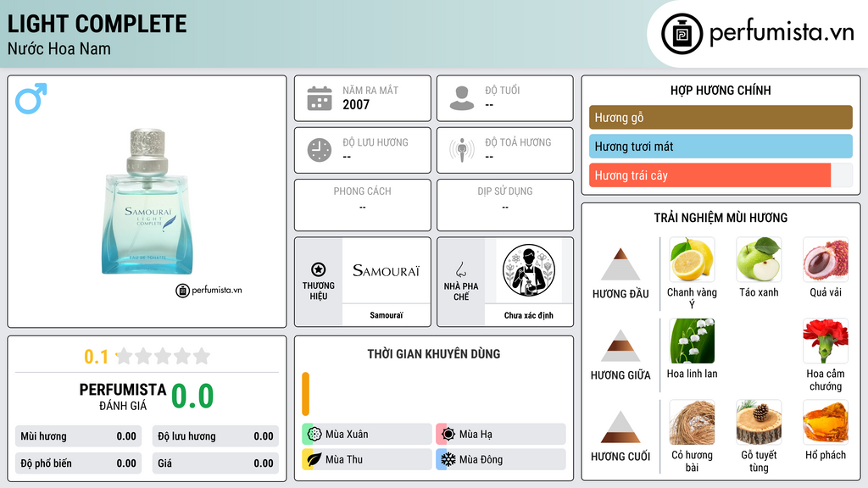Viewport: 868px width, 488px height.
Task: Click the Hương cuối pyramid icon
Action: pyautogui.click(x=620, y=427)
